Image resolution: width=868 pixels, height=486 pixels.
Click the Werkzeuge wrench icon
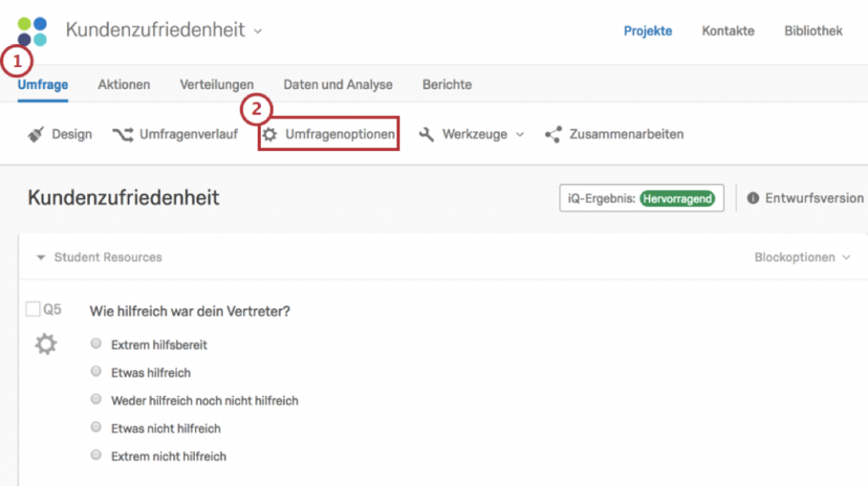click(x=426, y=134)
